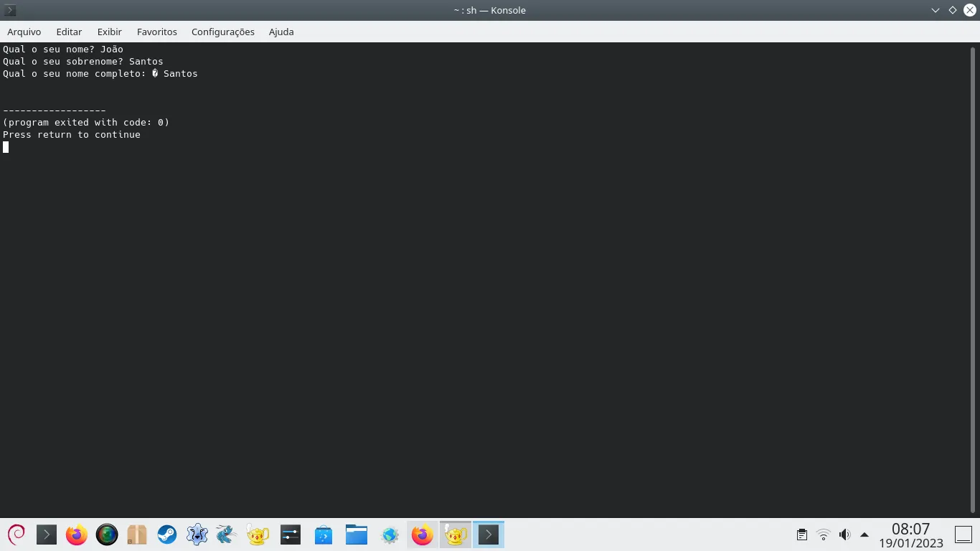Open the clipboard tray icon
The height and width of the screenshot is (551, 980).
coord(802,534)
